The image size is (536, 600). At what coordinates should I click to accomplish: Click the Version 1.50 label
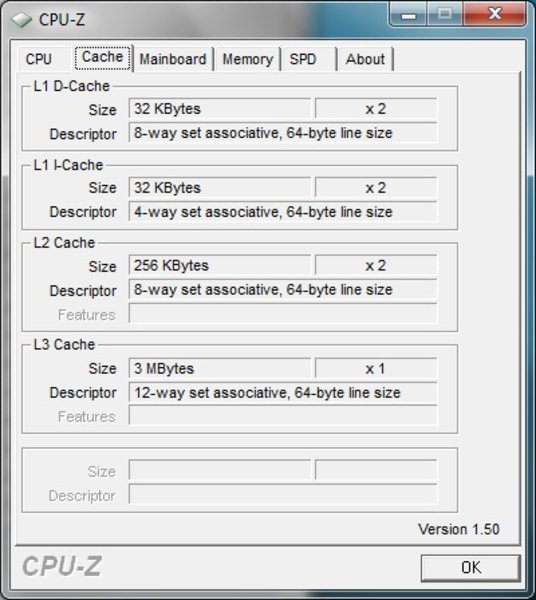(x=459, y=529)
